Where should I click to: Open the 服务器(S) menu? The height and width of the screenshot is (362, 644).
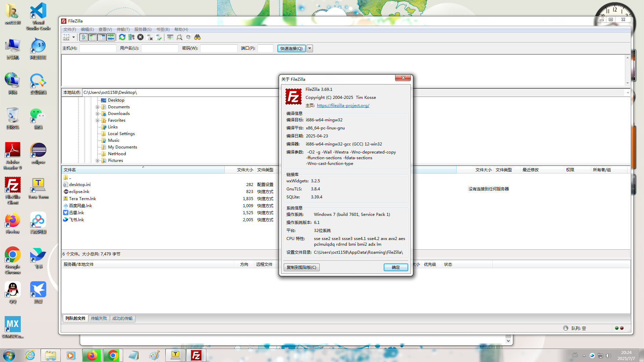click(x=143, y=29)
